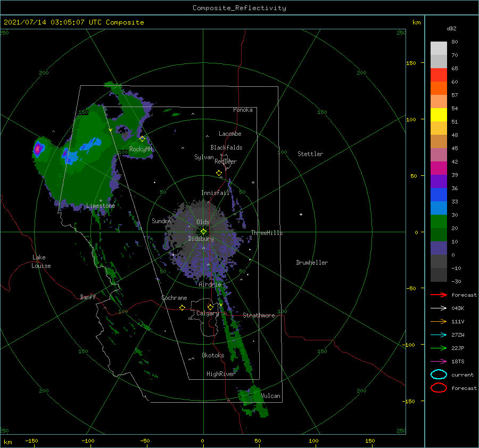Click the Sundre label
Viewport: 479px width, 448px height.
[161, 221]
